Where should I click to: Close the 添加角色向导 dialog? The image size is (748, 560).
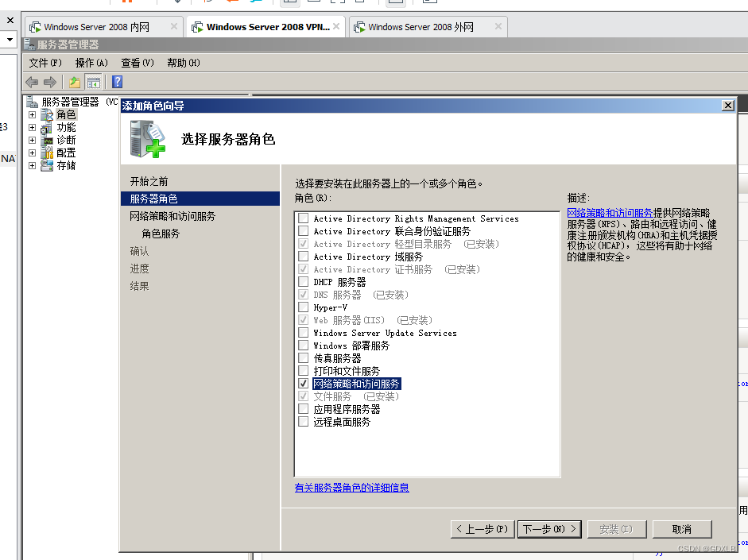[728, 106]
